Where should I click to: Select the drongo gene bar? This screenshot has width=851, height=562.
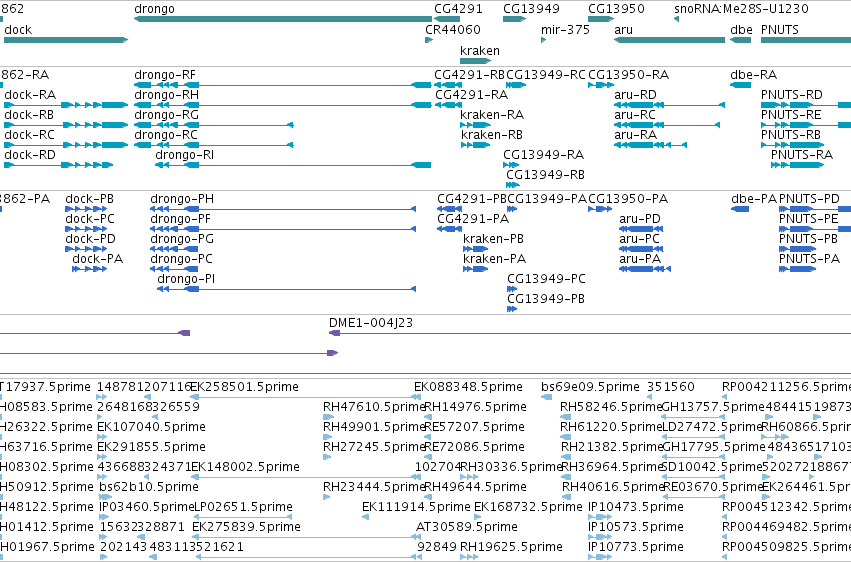283,19
